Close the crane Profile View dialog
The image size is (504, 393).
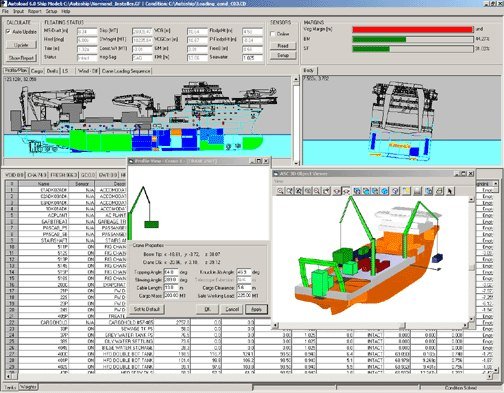point(266,161)
